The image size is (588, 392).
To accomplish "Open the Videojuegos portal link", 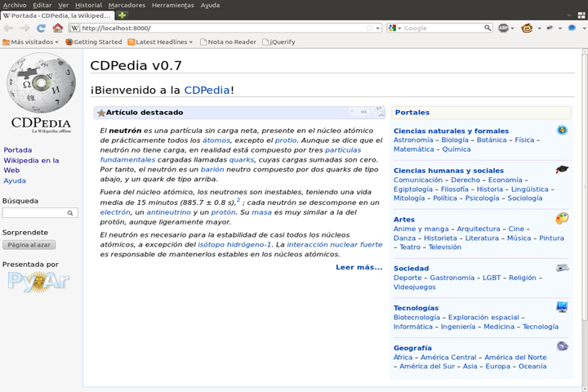I will (415, 287).
